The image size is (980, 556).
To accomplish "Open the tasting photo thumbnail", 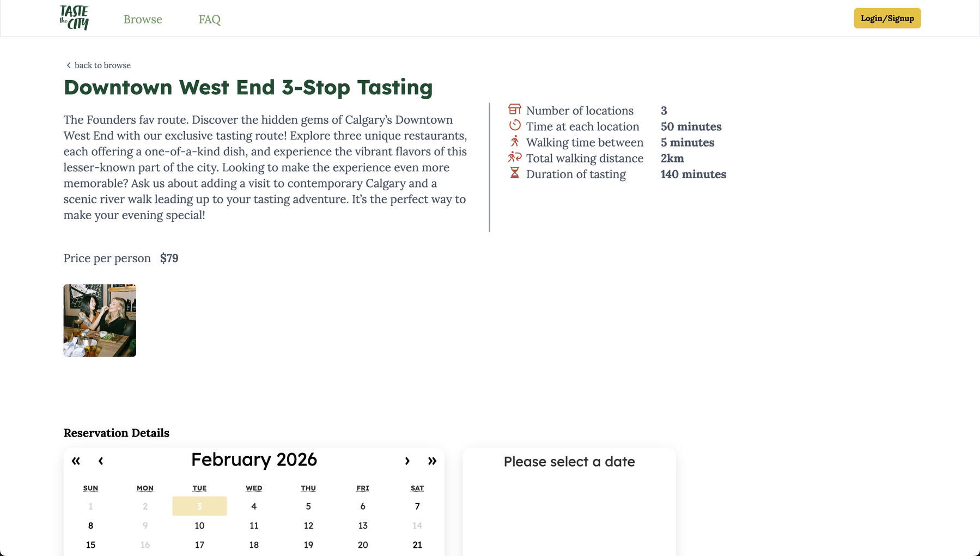I will (100, 321).
